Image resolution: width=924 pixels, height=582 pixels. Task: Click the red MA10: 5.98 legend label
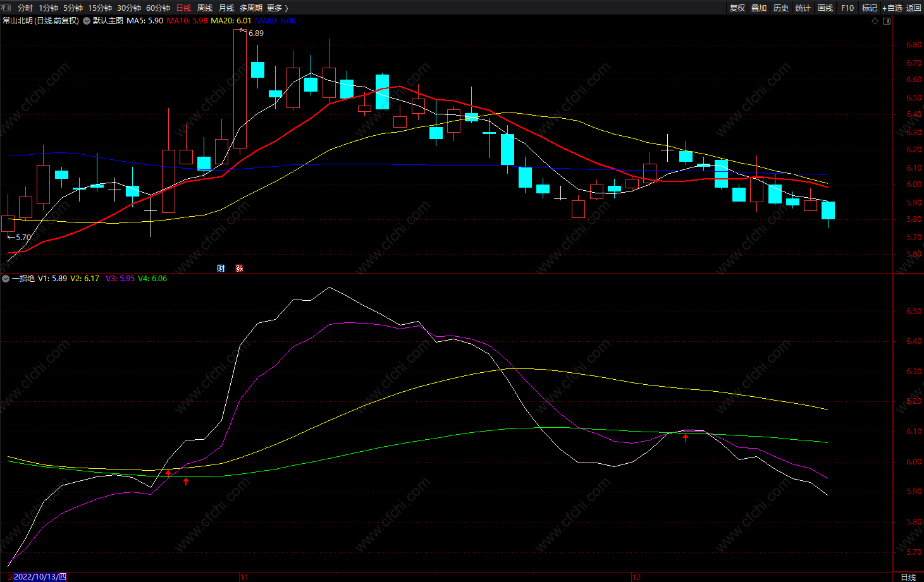187,21
